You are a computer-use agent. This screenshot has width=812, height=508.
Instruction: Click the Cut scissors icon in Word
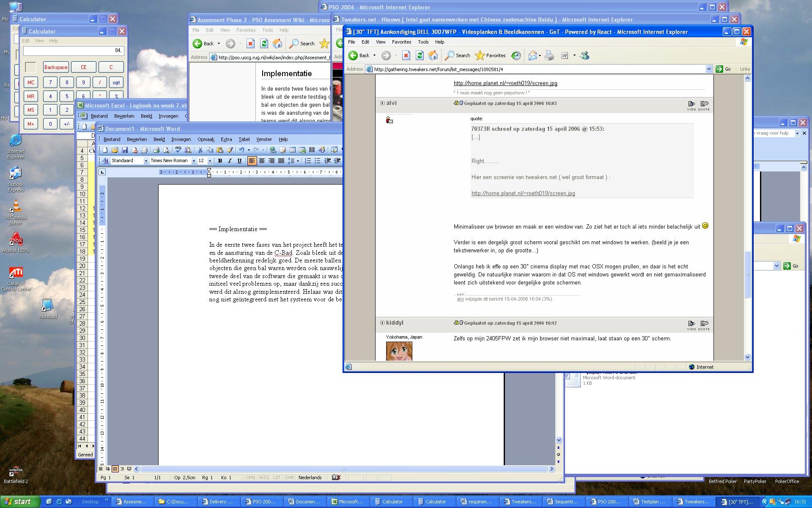click(200, 150)
